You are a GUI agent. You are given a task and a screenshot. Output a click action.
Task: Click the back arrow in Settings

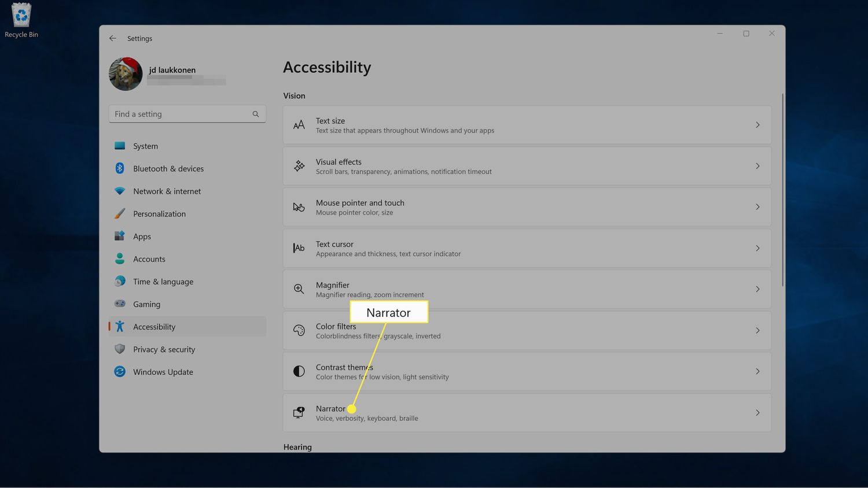(113, 38)
